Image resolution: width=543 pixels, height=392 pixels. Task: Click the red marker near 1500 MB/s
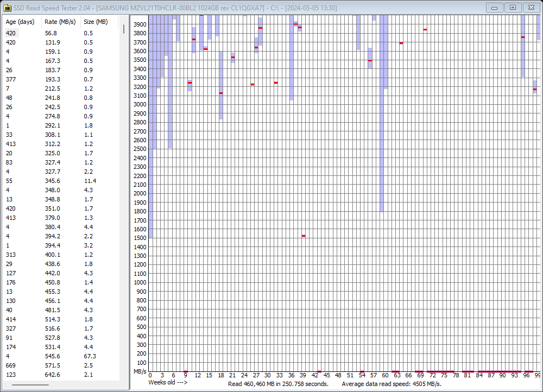(304, 236)
